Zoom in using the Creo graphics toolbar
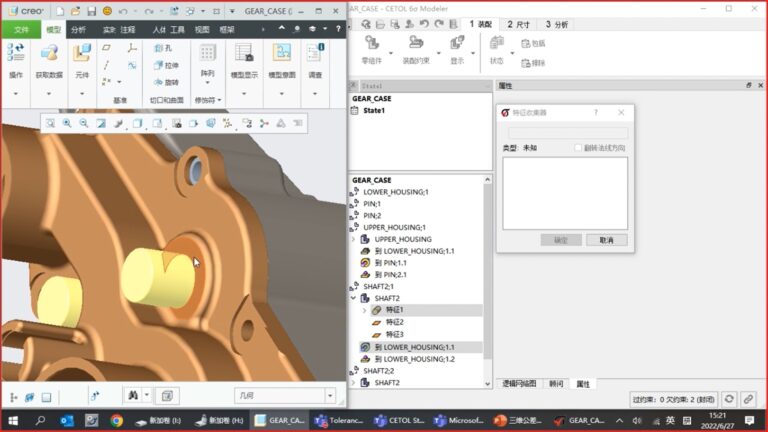 [x=67, y=123]
